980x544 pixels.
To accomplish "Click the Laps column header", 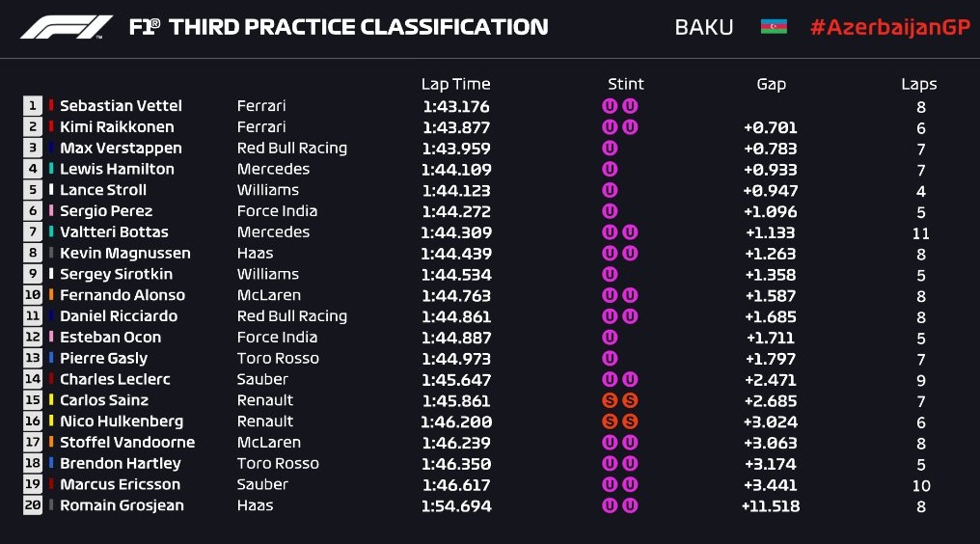I will pyautogui.click(x=919, y=84).
